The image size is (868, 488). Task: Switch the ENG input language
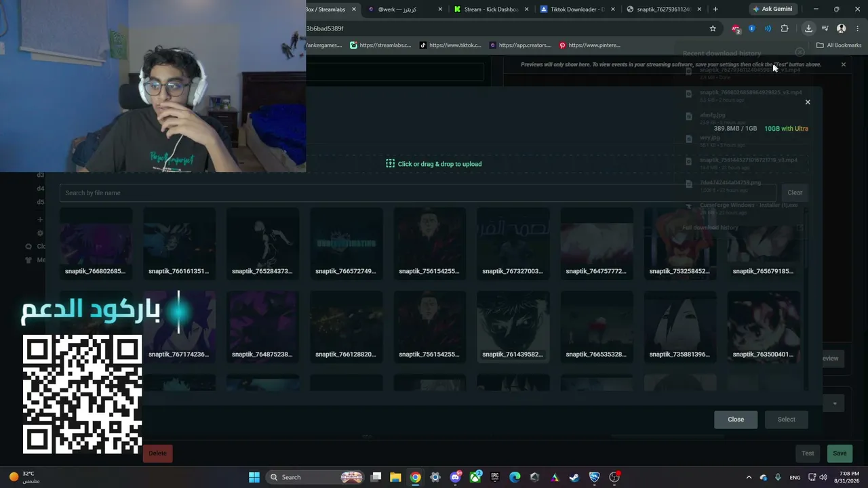click(795, 477)
